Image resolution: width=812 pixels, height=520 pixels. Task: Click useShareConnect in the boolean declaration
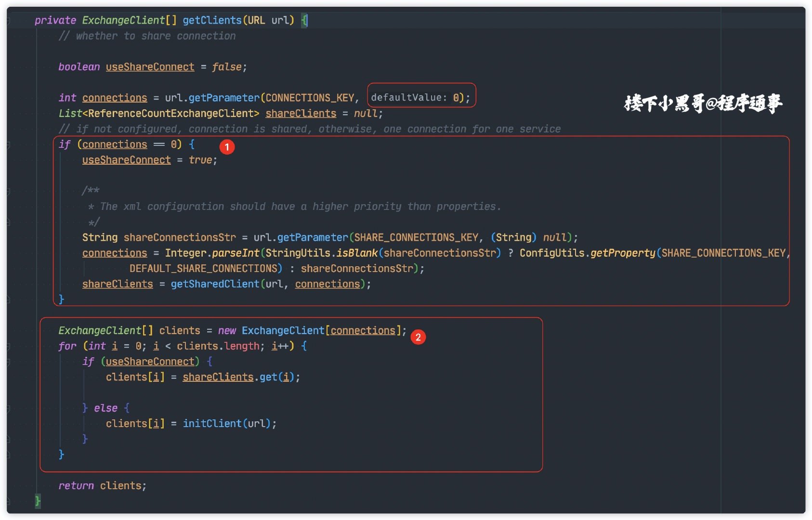tap(150, 67)
